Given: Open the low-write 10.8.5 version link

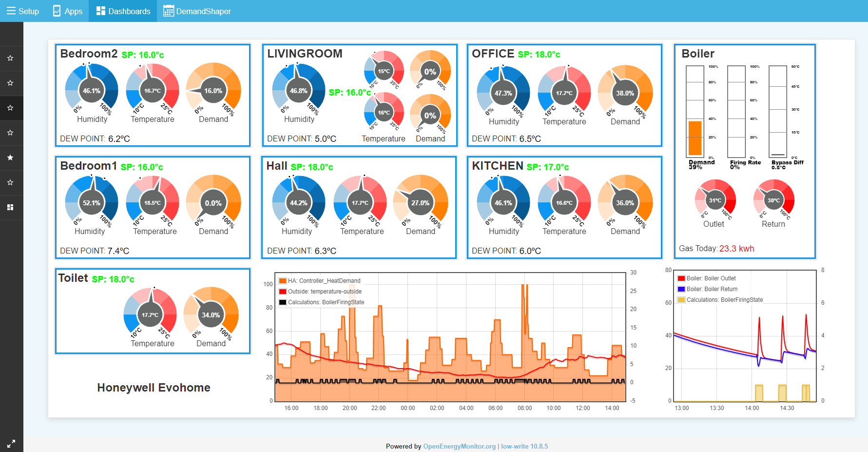Looking at the screenshot, I should coord(524,446).
